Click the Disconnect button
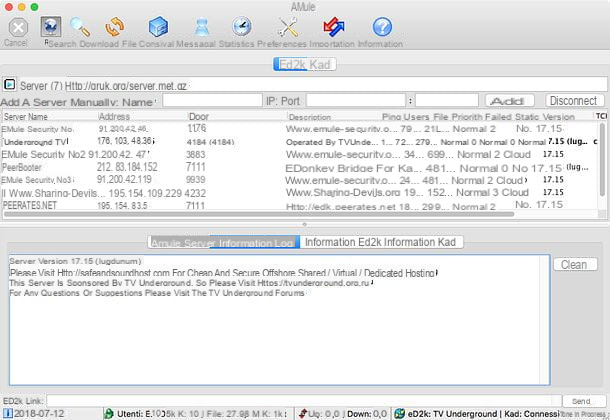The width and height of the screenshot is (610, 420). tap(574, 101)
